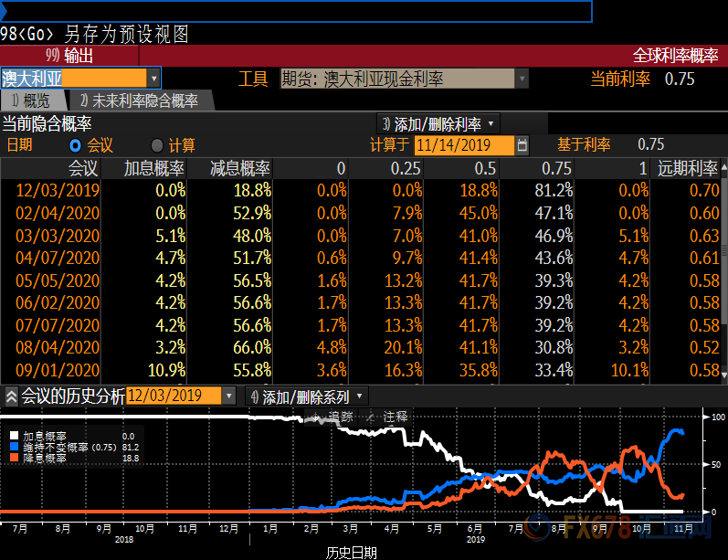This screenshot has height=560, width=728.
Task: Click the 99) 输出 button
Action: click(69, 55)
